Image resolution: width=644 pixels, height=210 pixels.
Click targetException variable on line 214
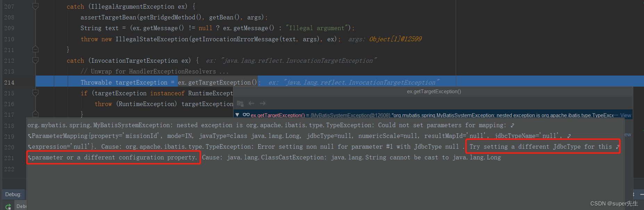[141, 82]
